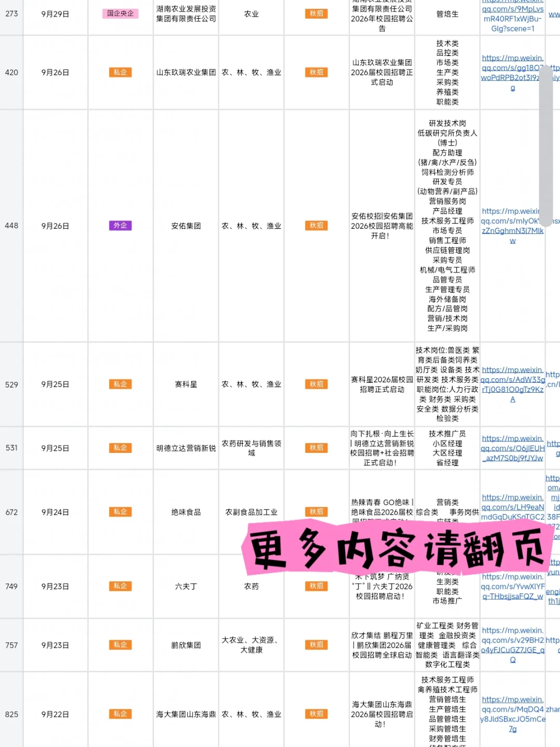This screenshot has height=747, width=560.
Task: Click the positions cell starting 技术推广员 in row 531
Action: pyautogui.click(x=447, y=448)
